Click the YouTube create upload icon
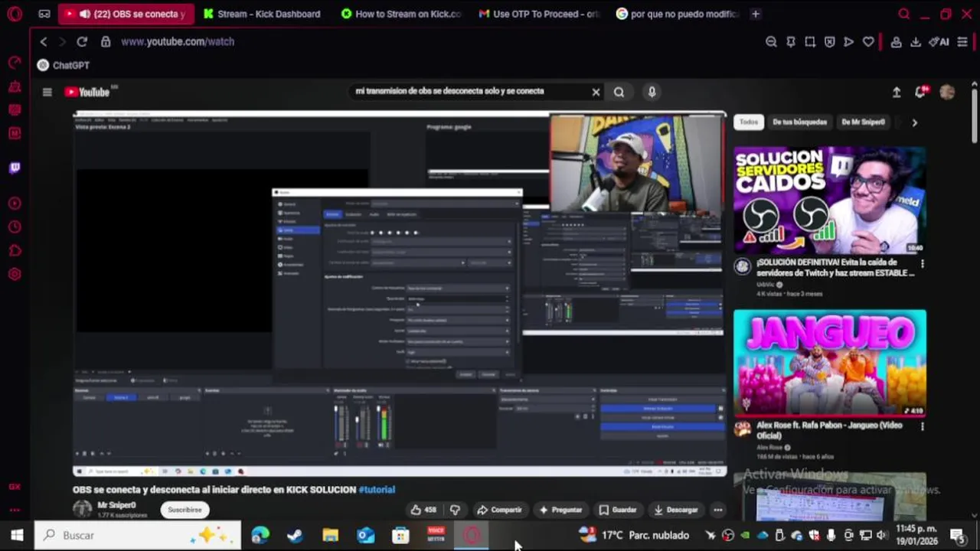The height and width of the screenshot is (551, 980). click(897, 92)
